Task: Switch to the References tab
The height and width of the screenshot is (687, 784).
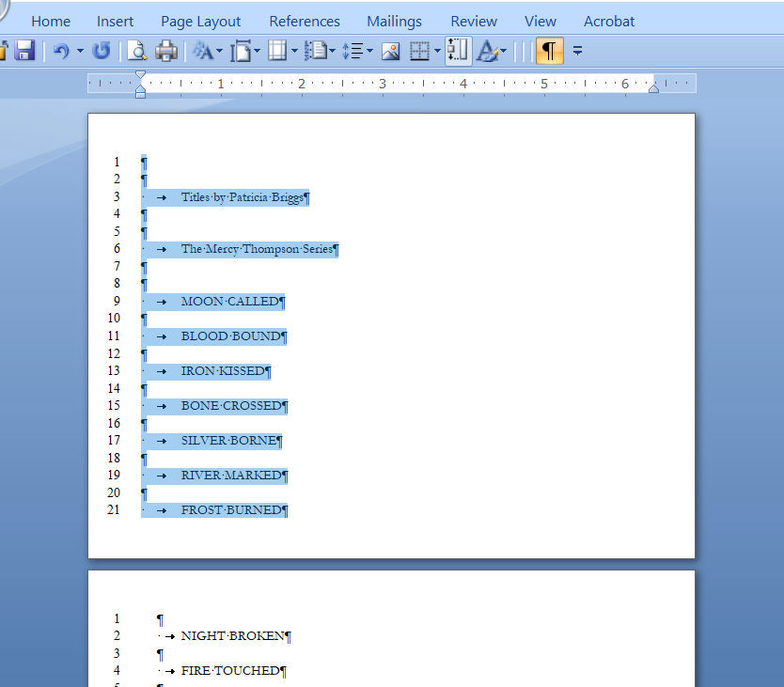Action: point(305,22)
